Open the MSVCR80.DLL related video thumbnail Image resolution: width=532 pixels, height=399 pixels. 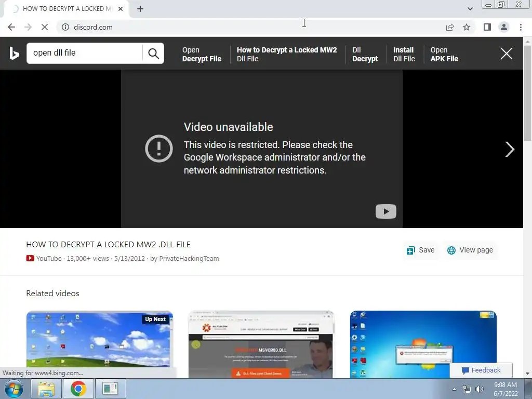261,344
